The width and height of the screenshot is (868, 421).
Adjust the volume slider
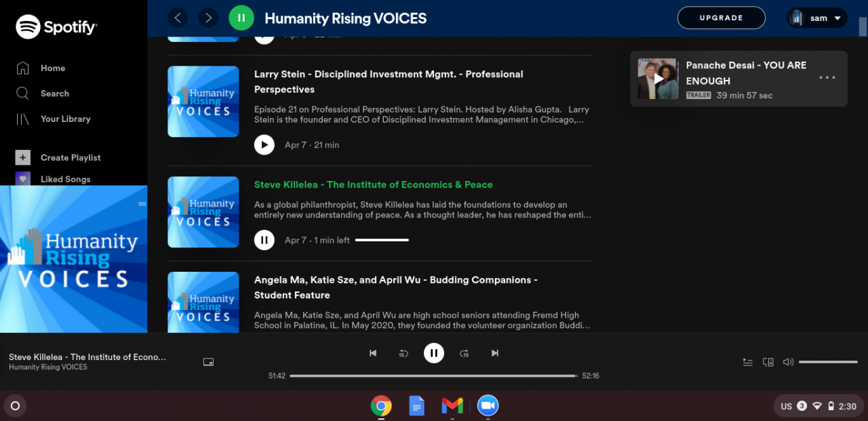[828, 362]
